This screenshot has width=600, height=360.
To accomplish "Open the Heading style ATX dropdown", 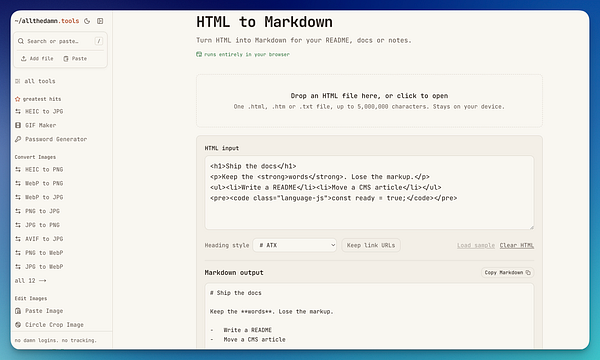I will 295,245.
